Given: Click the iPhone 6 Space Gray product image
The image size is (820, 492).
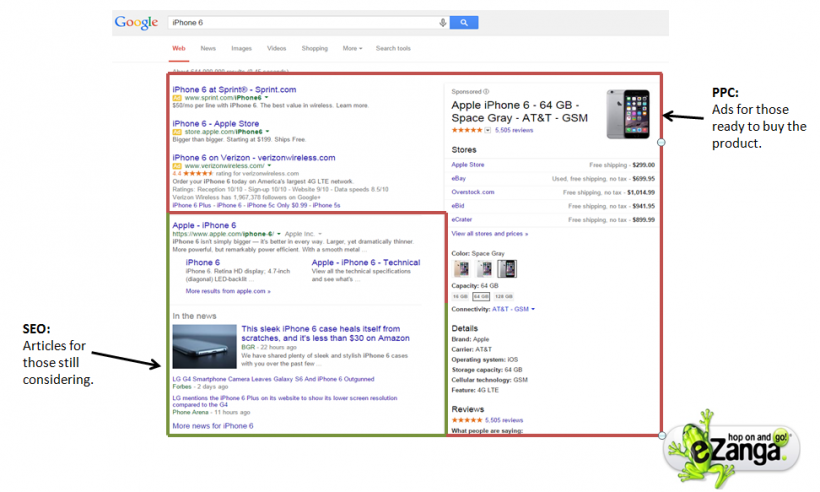Looking at the screenshot, I should pyautogui.click(x=628, y=114).
